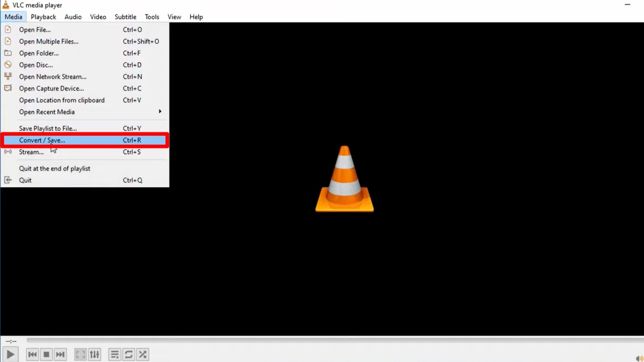Toggle fullscreen video button

pyautogui.click(x=80, y=354)
